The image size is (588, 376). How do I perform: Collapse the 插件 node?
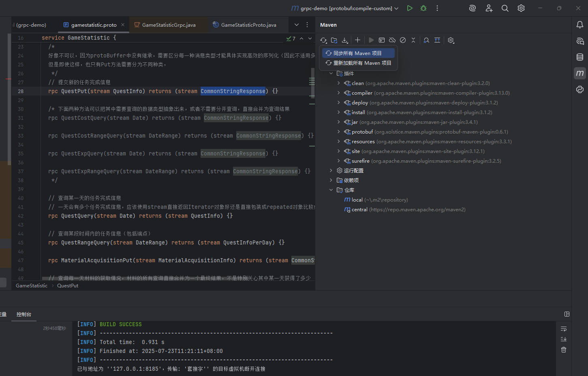(331, 73)
